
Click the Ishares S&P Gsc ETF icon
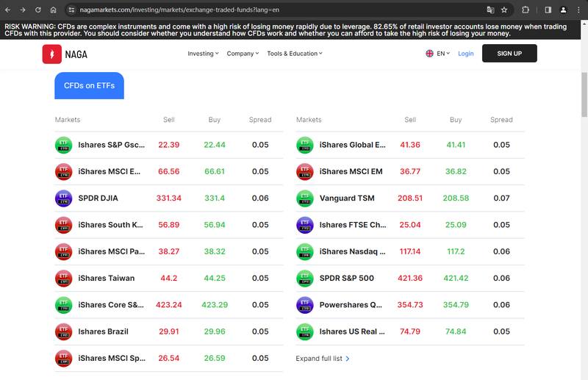[x=64, y=145]
